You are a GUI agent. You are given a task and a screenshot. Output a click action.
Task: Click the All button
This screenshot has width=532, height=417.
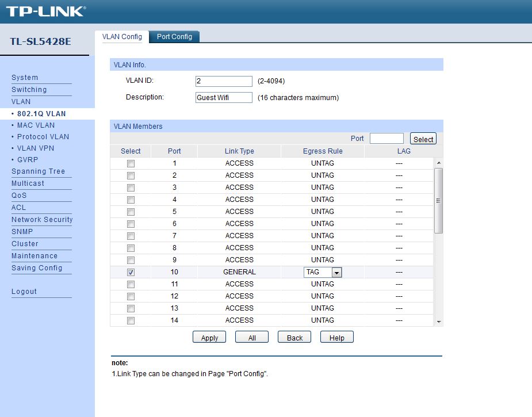point(252,338)
